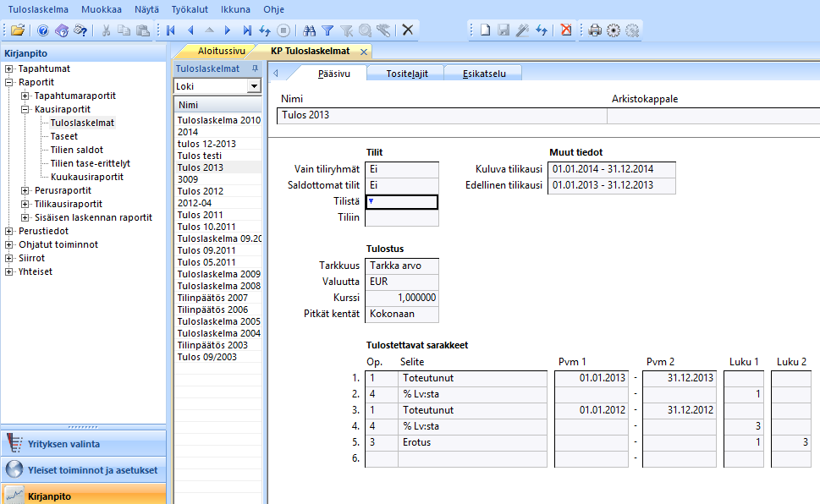
Task: Close the KP Tuloslaskelmat tab
Action: (x=364, y=52)
